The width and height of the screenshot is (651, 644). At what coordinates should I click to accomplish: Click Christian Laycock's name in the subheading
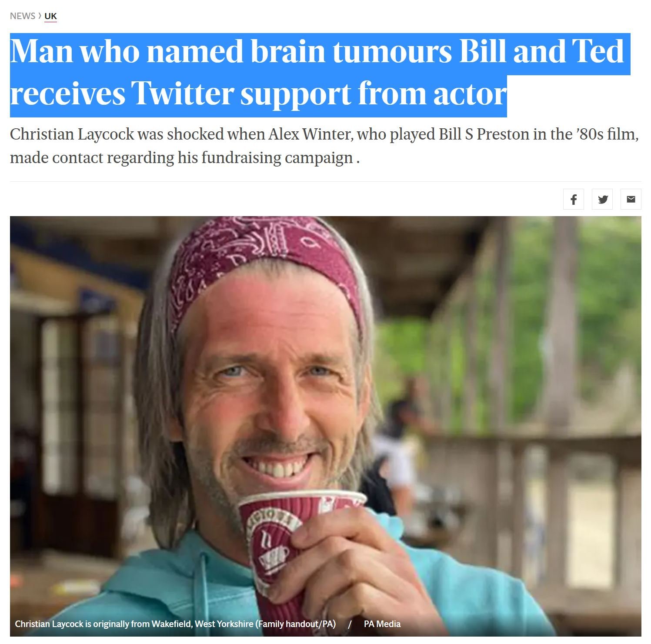(72, 134)
